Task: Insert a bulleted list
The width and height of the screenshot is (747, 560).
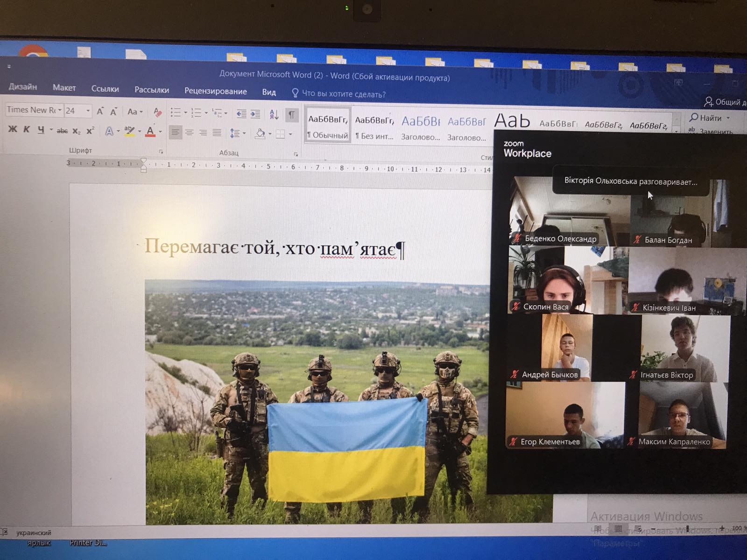Action: point(176,112)
